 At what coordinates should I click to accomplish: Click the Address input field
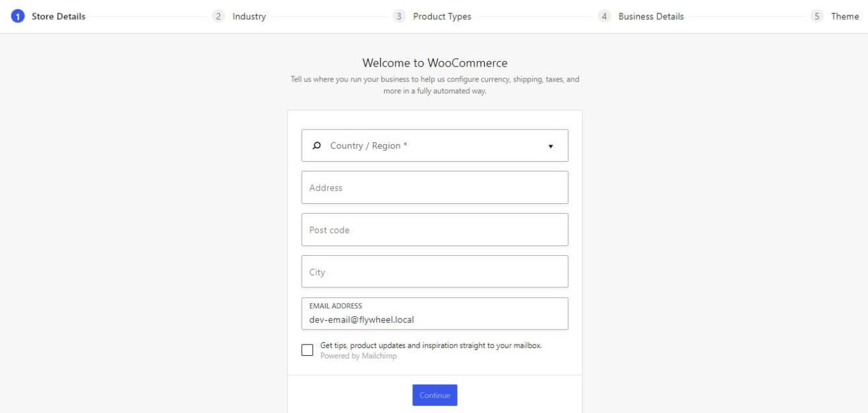click(x=435, y=187)
